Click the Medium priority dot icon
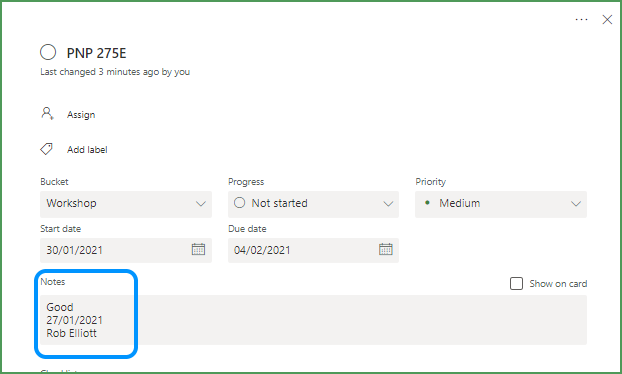 (427, 203)
